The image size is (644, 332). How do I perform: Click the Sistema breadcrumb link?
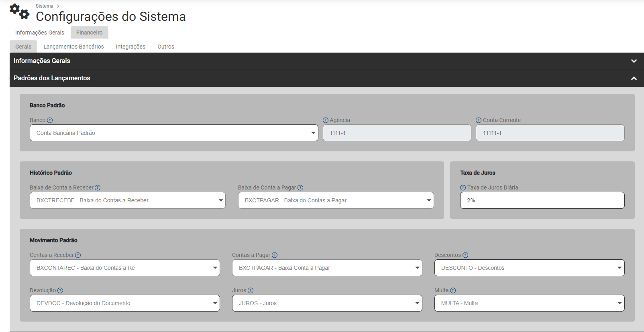(x=44, y=6)
